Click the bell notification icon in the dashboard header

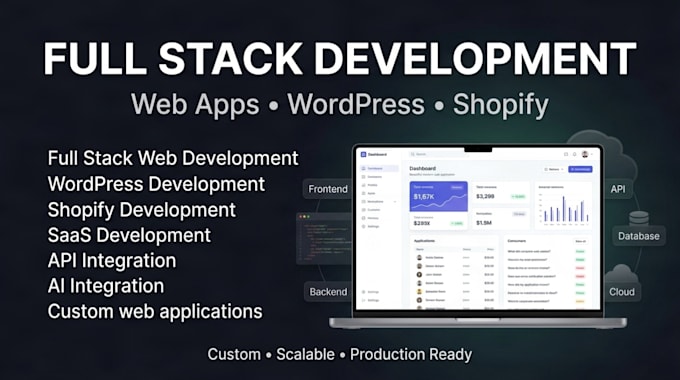[575, 154]
